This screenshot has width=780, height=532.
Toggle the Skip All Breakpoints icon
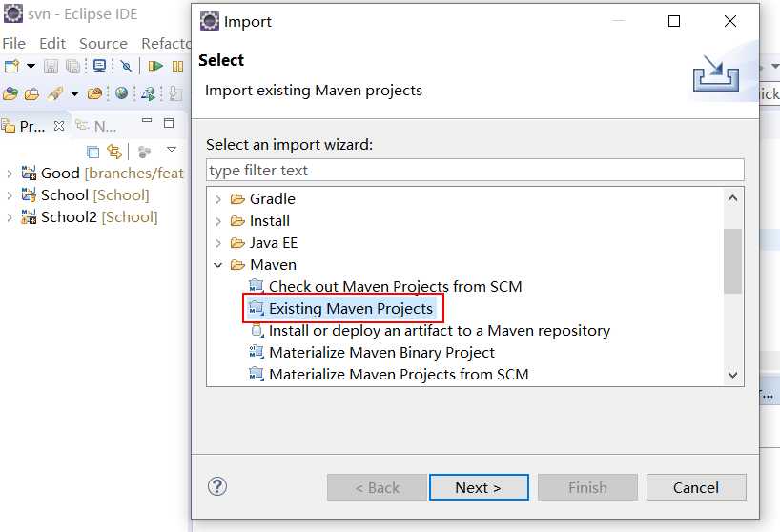pos(126,66)
